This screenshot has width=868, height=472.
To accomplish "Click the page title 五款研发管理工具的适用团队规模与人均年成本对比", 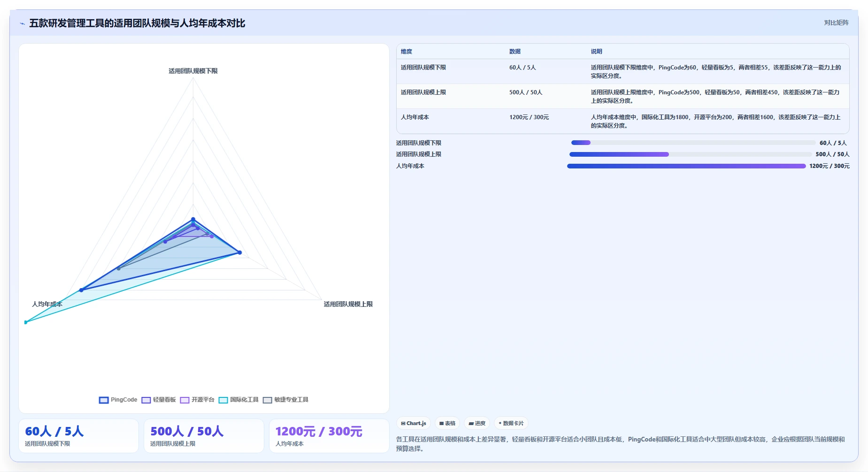I will pyautogui.click(x=137, y=23).
